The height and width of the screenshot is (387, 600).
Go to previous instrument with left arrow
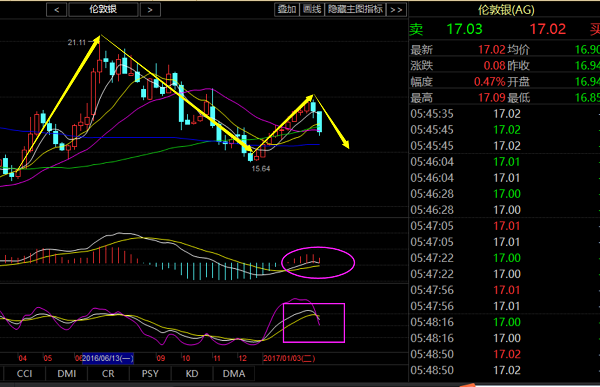pyautogui.click(x=56, y=10)
